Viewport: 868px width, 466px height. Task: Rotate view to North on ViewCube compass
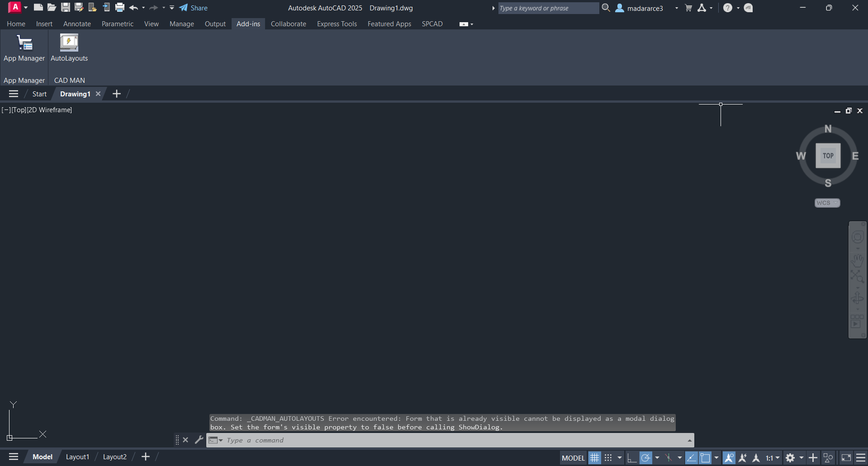click(x=828, y=129)
